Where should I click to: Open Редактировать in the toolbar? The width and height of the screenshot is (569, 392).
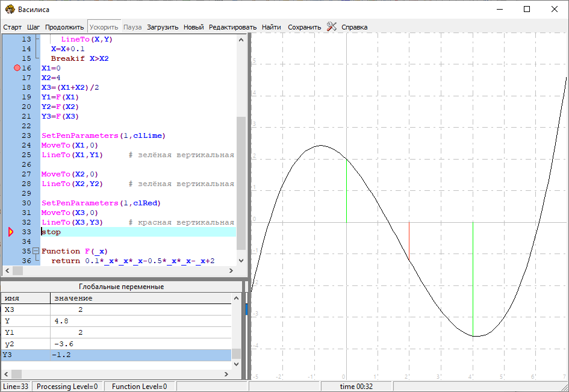click(232, 27)
